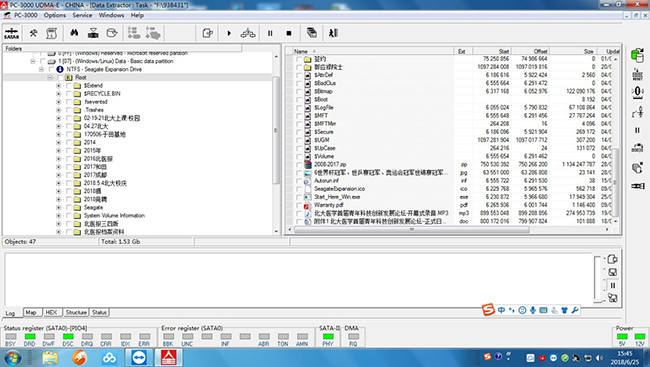Click the stop square button in toolbar
This screenshot has height=367, width=650.
289,33
